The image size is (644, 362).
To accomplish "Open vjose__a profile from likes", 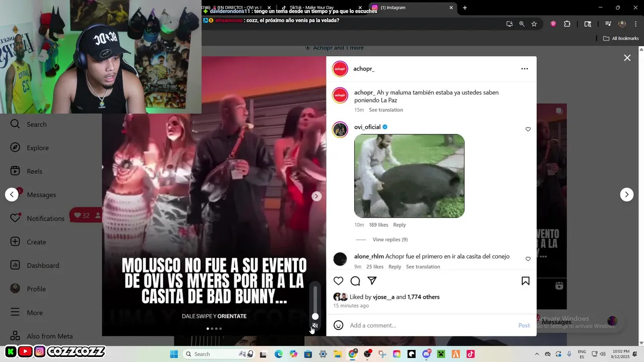I will tap(383, 297).
